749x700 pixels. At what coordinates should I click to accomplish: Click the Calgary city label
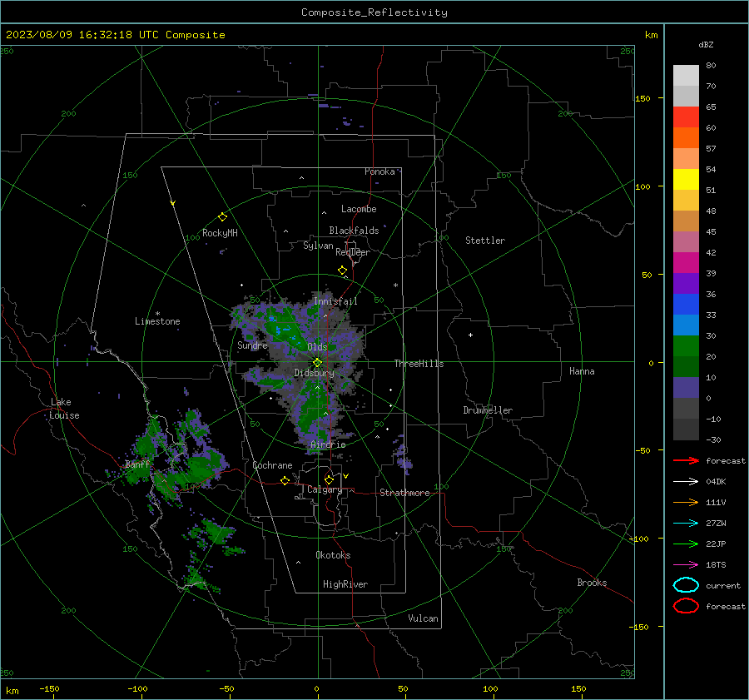tap(325, 489)
